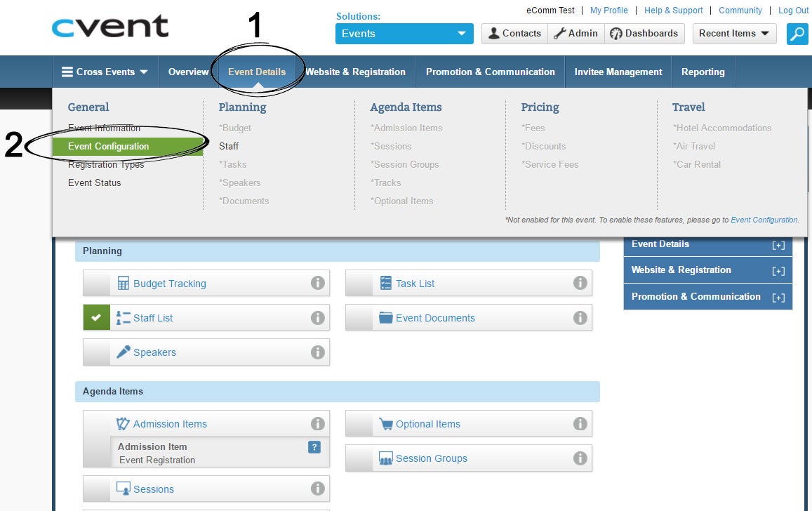
Task: Click the Contacts button
Action: point(514,34)
